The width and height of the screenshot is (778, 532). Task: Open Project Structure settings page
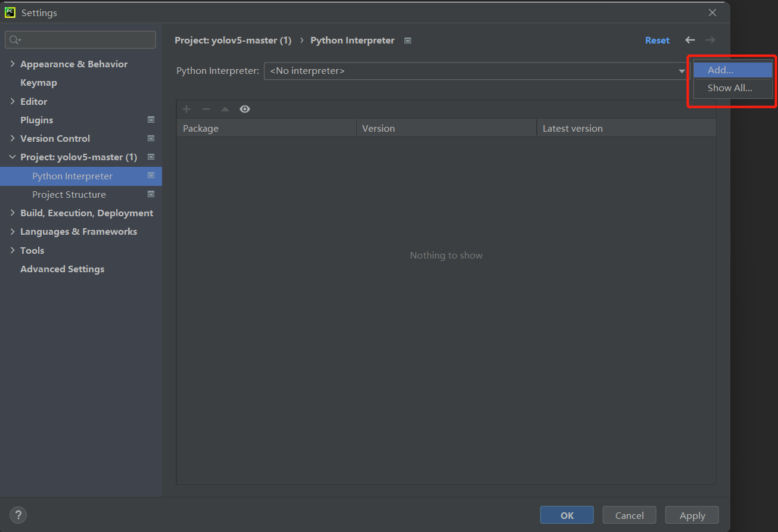69,194
